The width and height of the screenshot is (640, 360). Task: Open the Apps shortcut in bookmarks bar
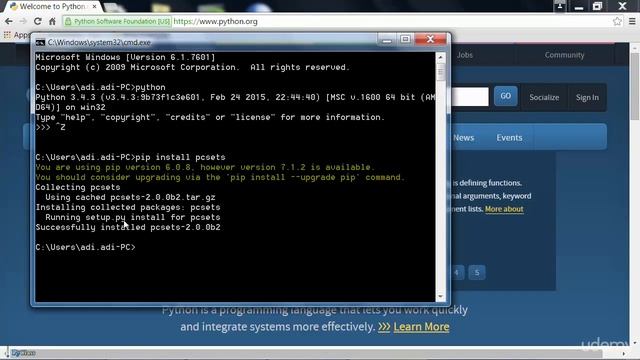click(x=17, y=35)
